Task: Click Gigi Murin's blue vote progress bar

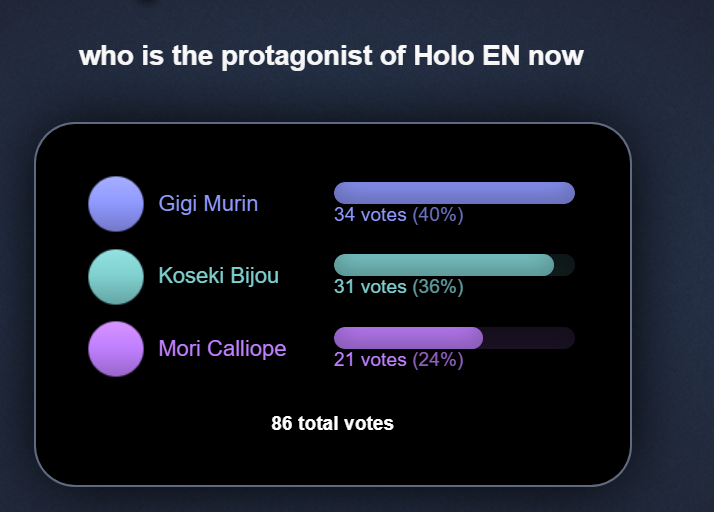Action: (453, 193)
